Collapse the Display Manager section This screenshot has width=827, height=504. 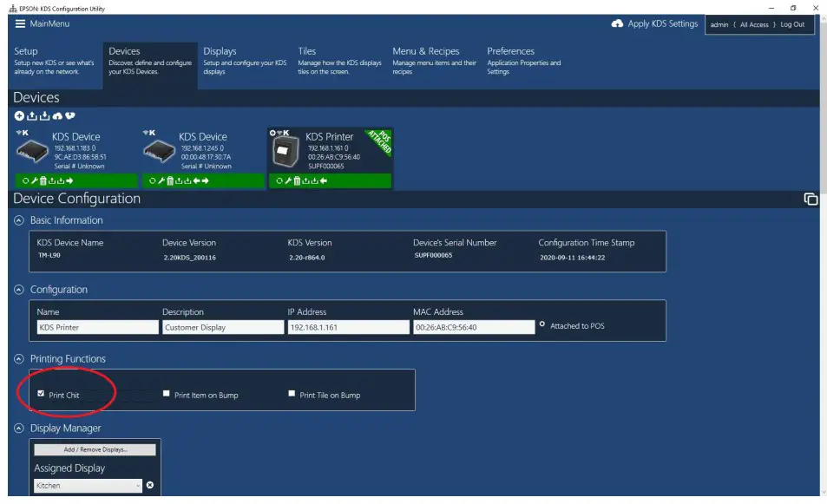(19, 429)
